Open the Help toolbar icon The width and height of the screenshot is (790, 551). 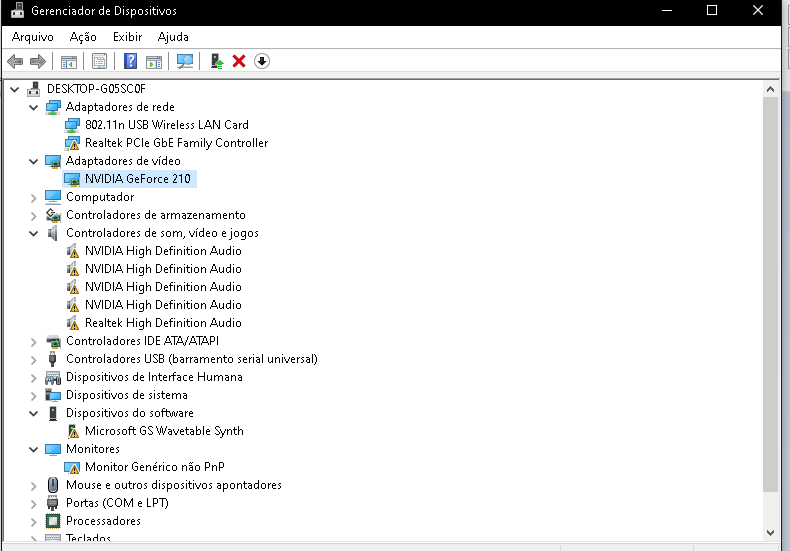point(130,61)
